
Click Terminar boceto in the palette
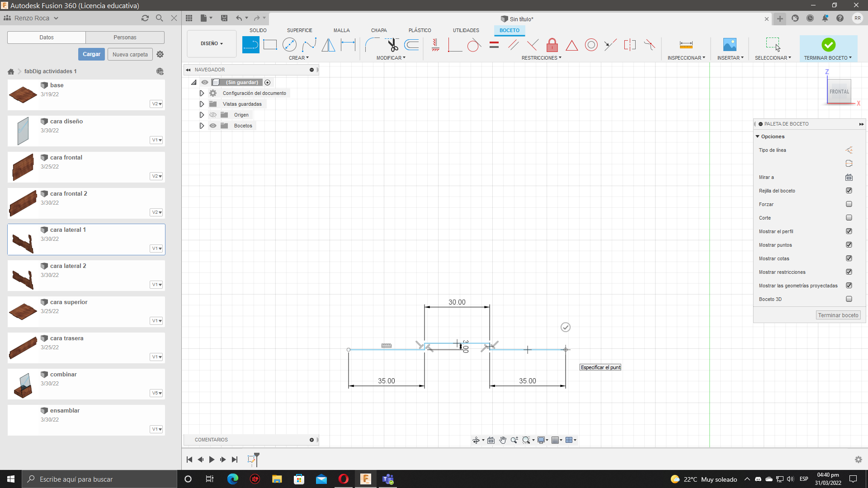pos(838,315)
